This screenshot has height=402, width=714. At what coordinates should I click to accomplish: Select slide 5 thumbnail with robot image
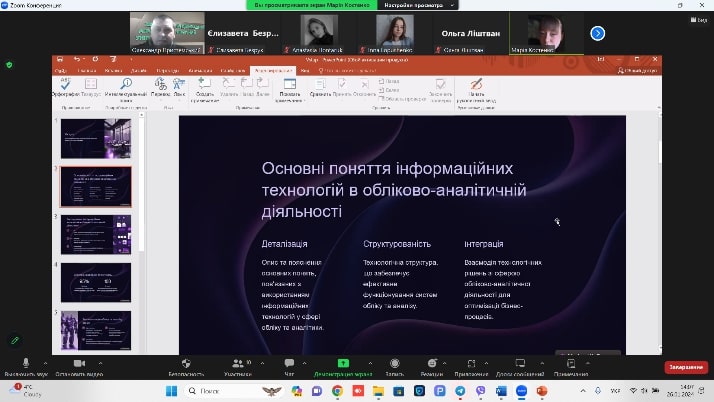point(96,331)
